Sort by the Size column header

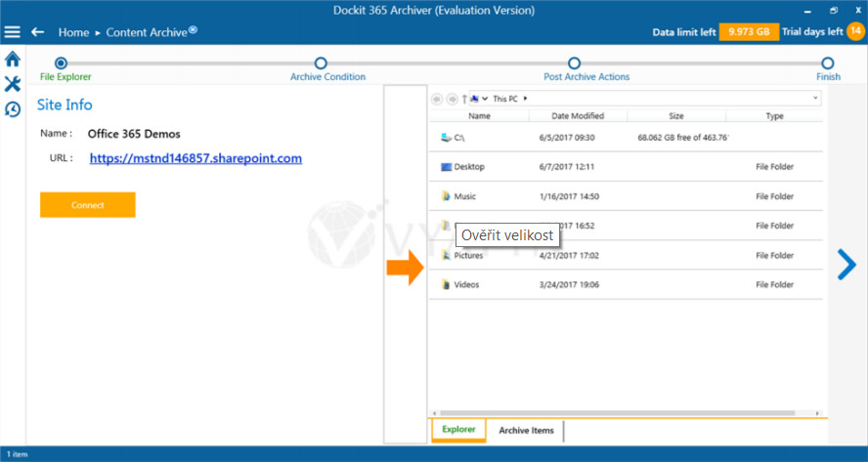point(675,116)
